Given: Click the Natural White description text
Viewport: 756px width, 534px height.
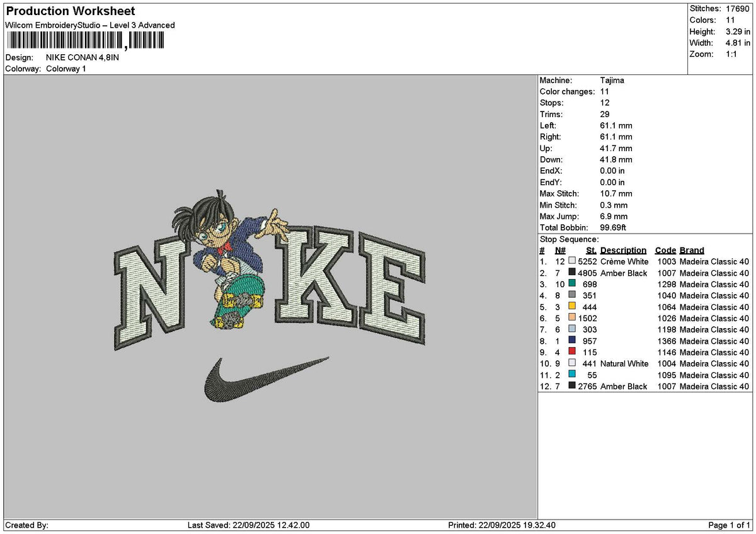Looking at the screenshot, I should [624, 364].
